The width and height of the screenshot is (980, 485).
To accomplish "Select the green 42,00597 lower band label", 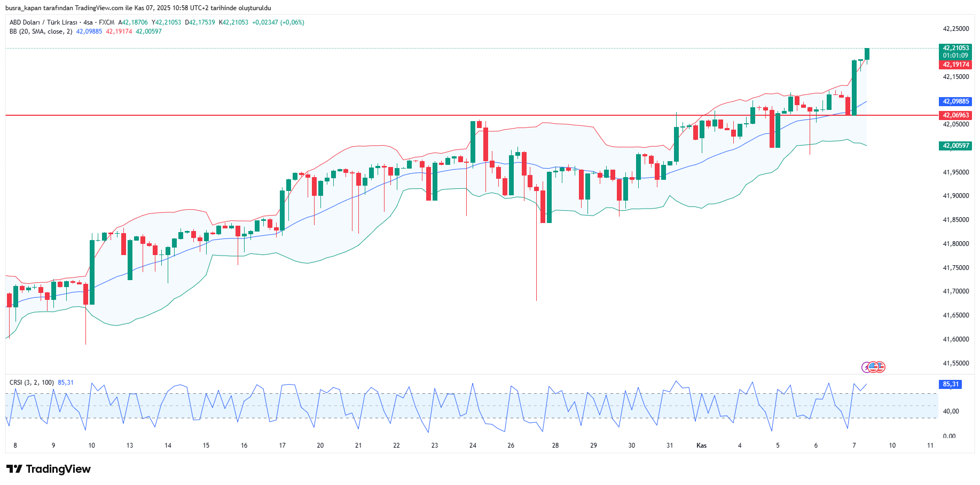I will pyautogui.click(x=955, y=146).
